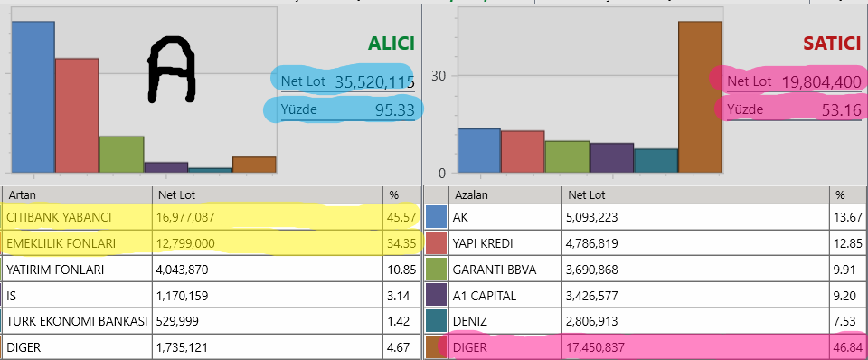Image resolution: width=868 pixels, height=360 pixels.
Task: Click the 2,806,913 net lot cell
Action: 695,321
